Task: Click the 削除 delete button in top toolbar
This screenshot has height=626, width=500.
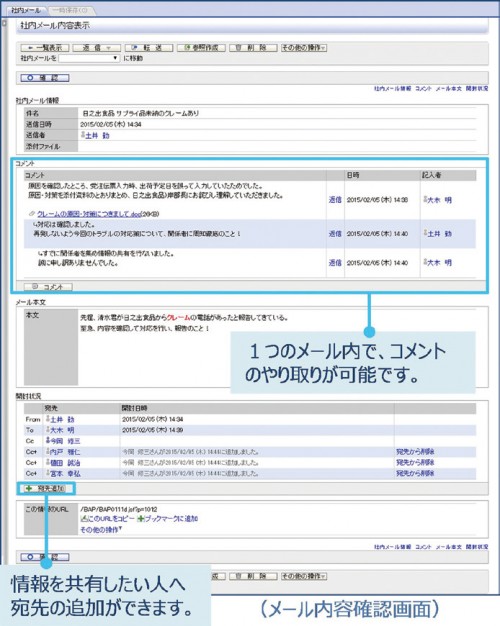Action: (253, 48)
